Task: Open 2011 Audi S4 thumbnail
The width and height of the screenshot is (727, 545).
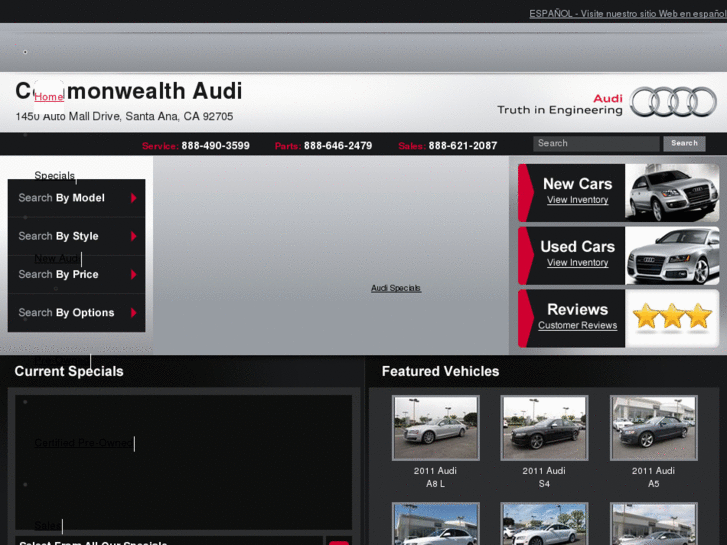Action: 544,428
